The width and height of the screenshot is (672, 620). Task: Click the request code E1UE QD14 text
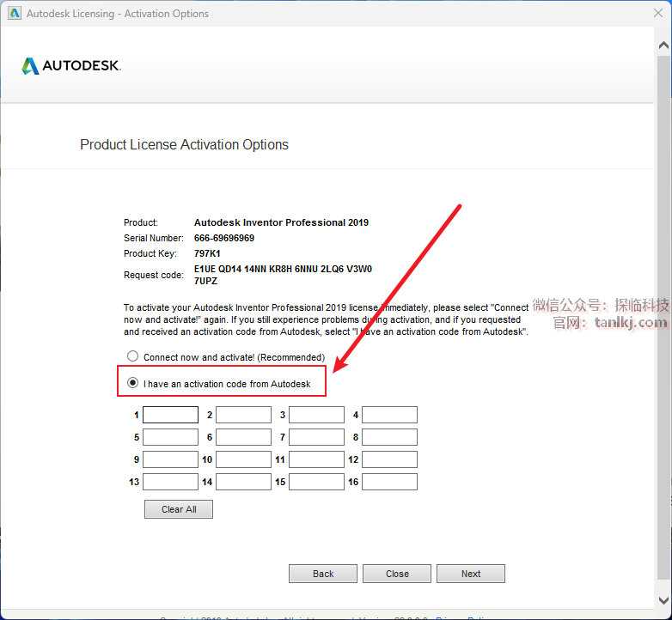[x=283, y=275]
